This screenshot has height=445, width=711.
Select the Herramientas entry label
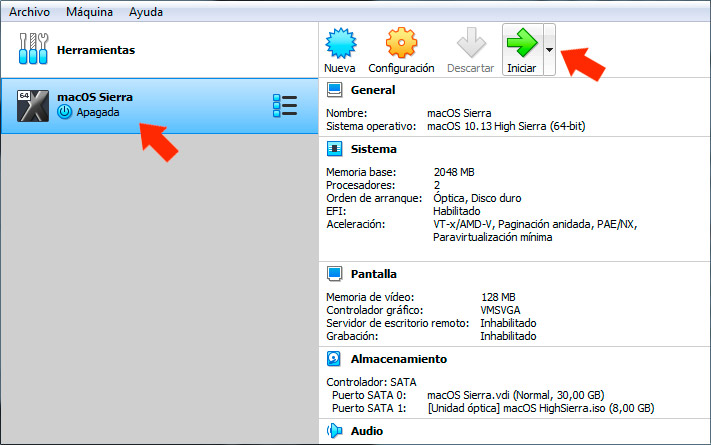pyautogui.click(x=96, y=50)
